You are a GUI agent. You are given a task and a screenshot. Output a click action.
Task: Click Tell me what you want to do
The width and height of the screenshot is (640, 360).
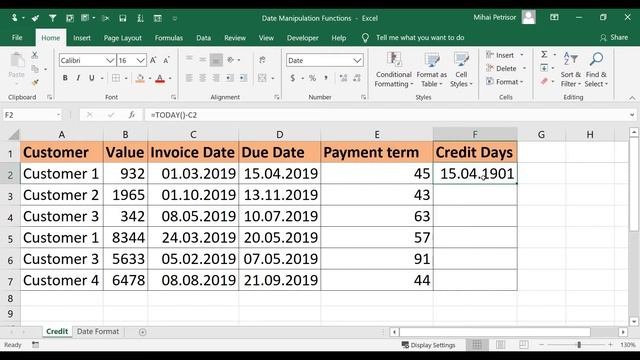pos(420,38)
